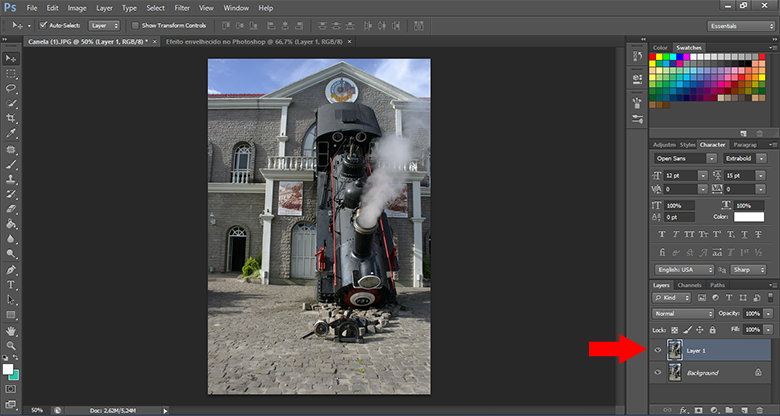
Task: Click the white text Color swatch
Action: coord(748,216)
